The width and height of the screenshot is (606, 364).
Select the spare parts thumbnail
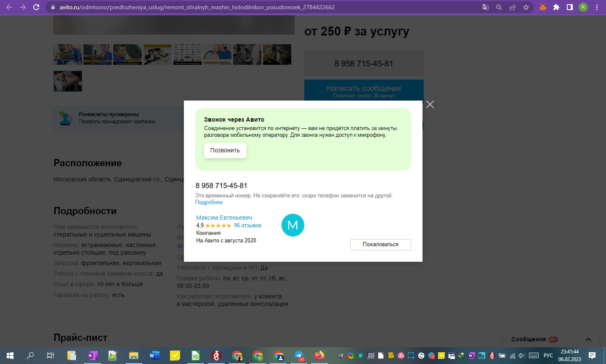tap(157, 54)
